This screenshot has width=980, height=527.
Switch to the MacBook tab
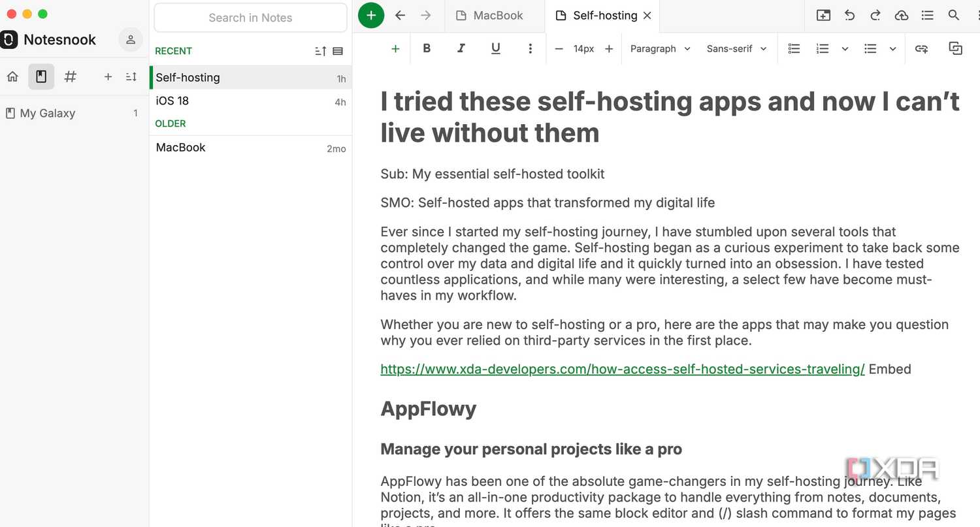point(495,16)
